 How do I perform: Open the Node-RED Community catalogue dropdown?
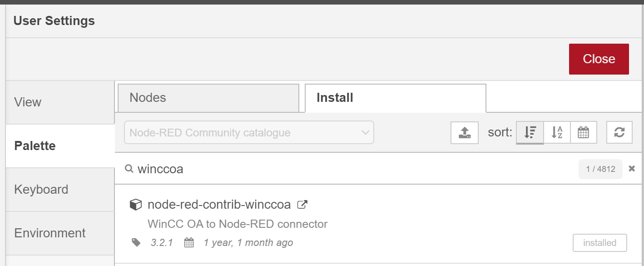point(249,132)
